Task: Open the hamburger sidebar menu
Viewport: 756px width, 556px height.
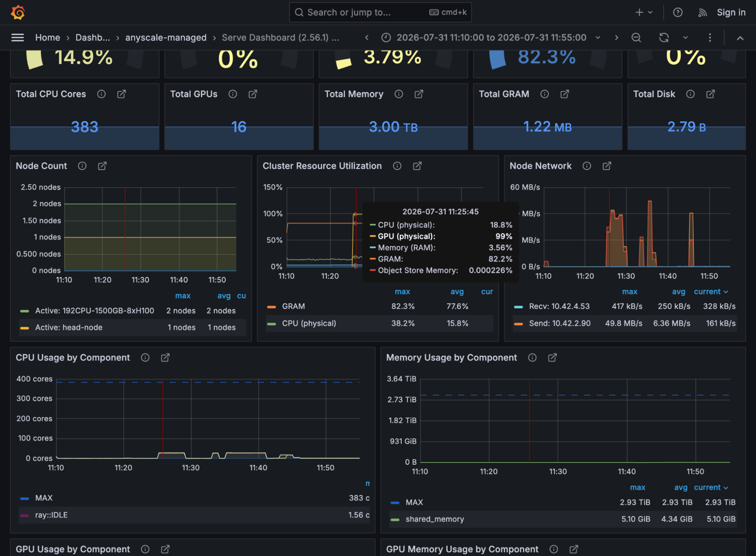Action: point(17,37)
